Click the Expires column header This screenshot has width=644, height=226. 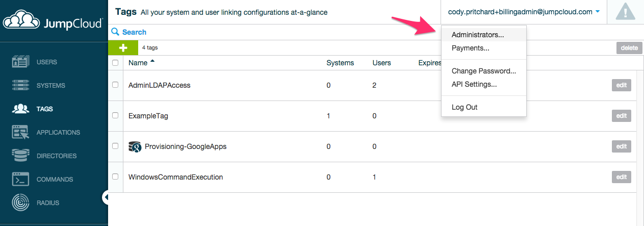click(430, 63)
